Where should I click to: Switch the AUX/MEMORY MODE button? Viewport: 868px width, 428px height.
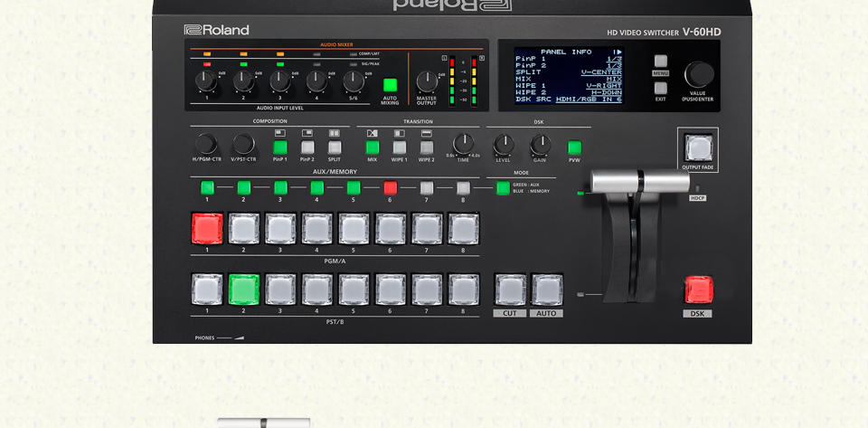coord(503,188)
